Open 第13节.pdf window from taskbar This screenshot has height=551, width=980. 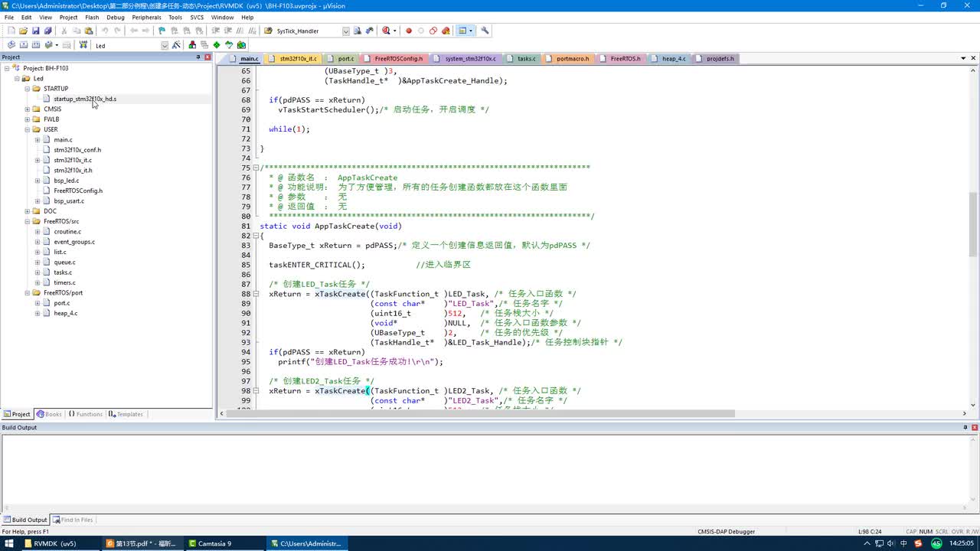[145, 543]
